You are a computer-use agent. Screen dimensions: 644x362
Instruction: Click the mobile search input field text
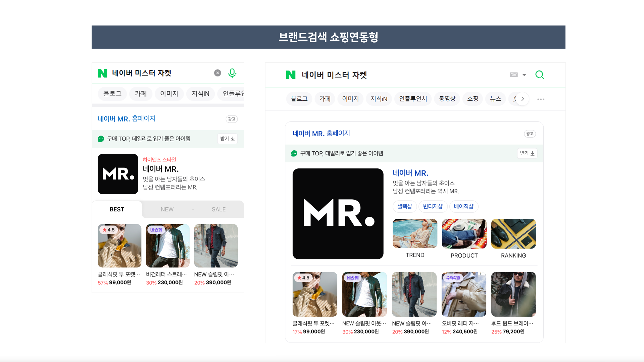[x=142, y=73]
